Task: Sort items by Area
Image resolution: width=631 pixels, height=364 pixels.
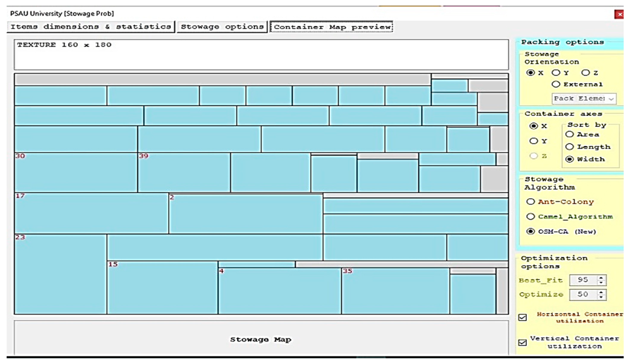Action: [570, 134]
